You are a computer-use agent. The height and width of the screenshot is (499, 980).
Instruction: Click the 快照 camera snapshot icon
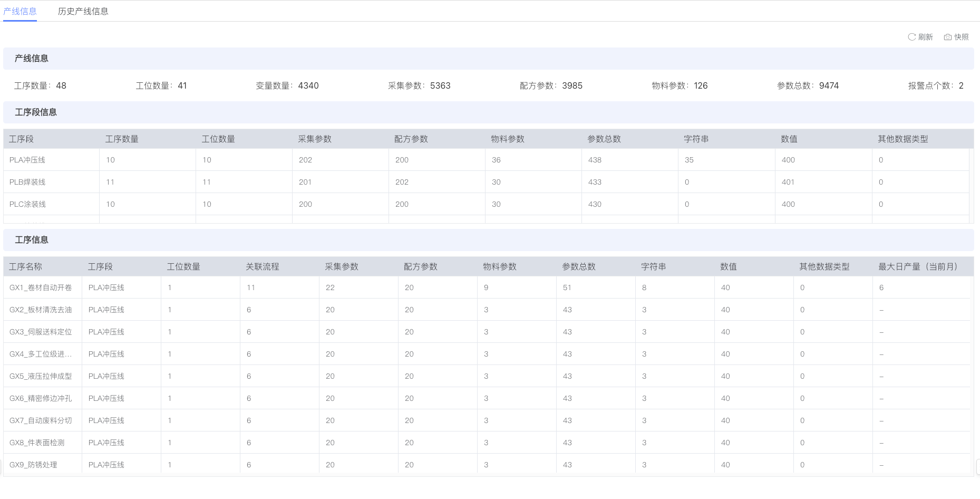[947, 37]
